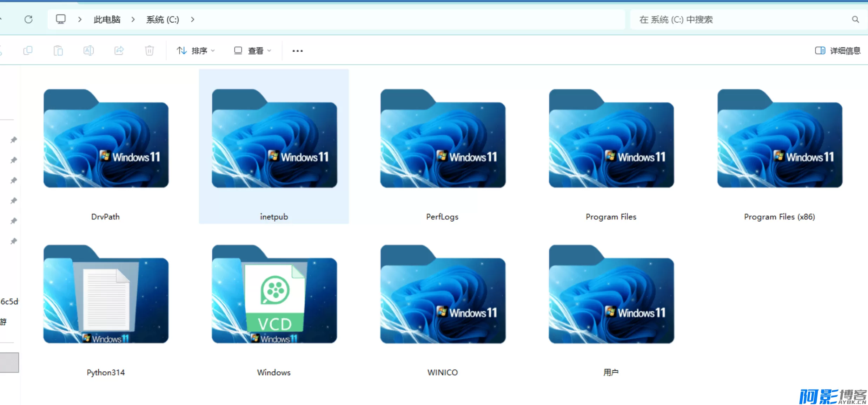Expand chevron after 此电脑 breadcrumb

coord(133,19)
